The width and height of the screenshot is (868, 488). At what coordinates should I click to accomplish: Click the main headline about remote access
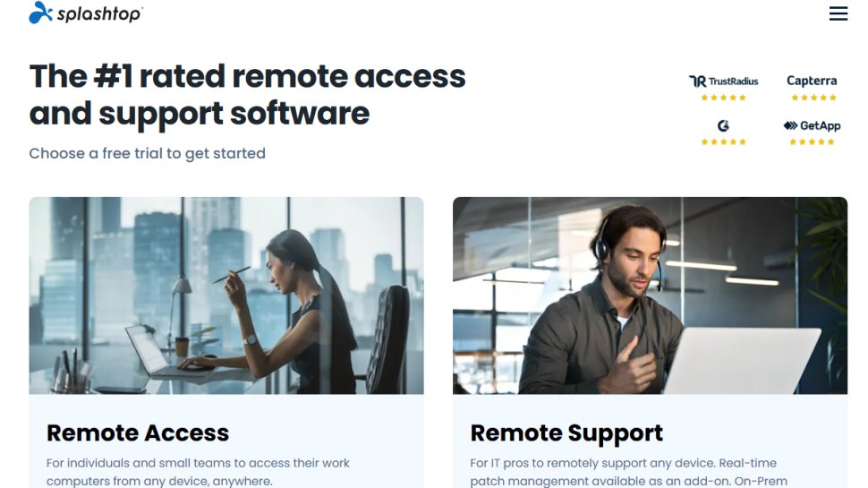point(248,95)
